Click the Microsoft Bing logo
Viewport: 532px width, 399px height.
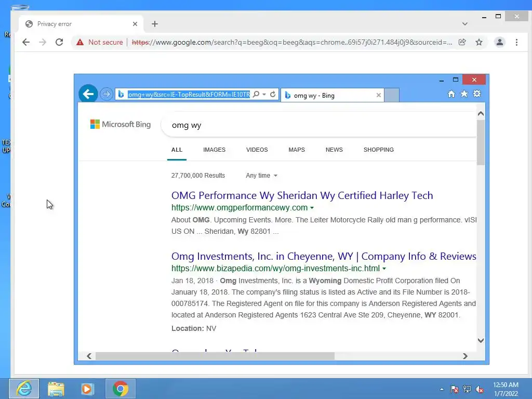121,124
